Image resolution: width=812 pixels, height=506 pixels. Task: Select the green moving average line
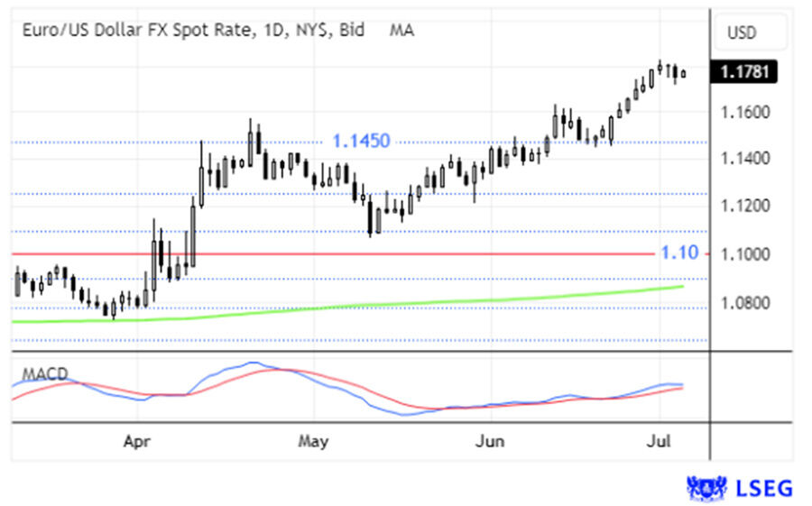click(347, 306)
